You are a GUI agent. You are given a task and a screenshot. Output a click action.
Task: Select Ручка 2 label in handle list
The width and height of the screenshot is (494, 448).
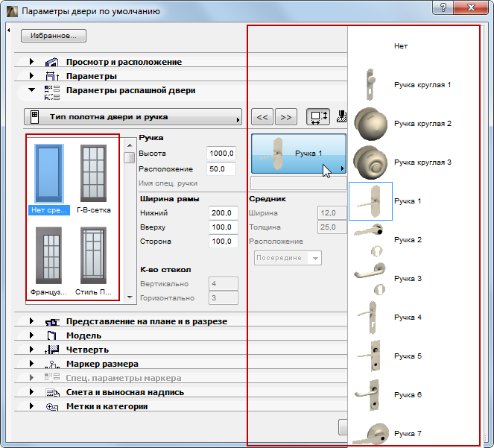408,240
